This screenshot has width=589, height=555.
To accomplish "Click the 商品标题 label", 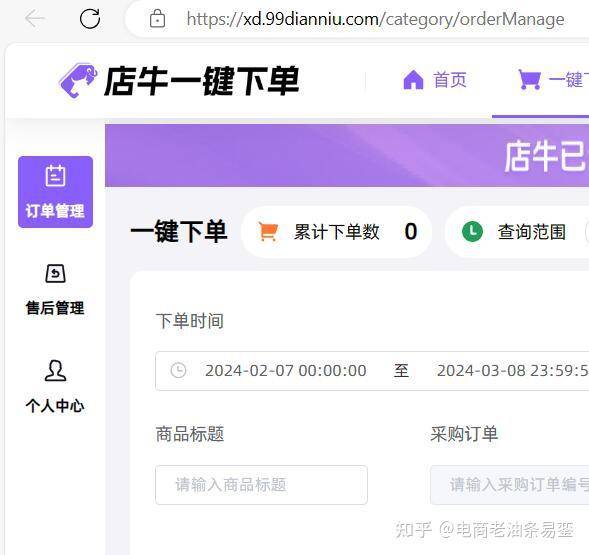I will coord(190,434).
